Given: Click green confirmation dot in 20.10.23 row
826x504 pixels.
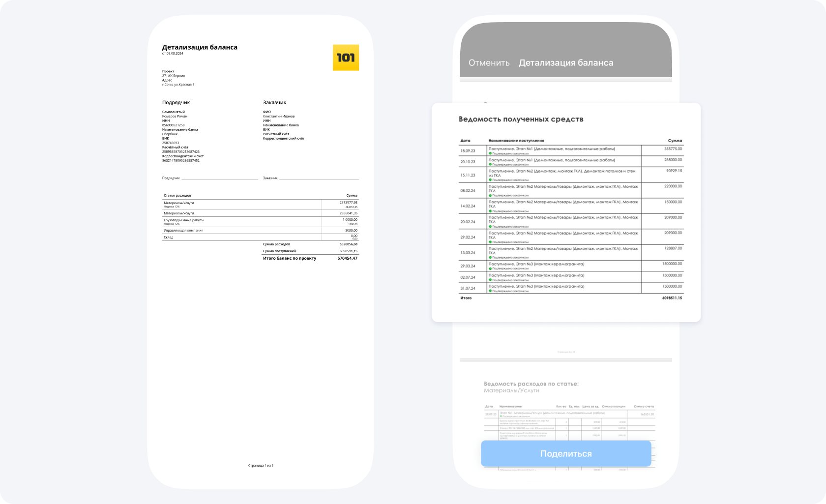Looking at the screenshot, I should point(490,165).
